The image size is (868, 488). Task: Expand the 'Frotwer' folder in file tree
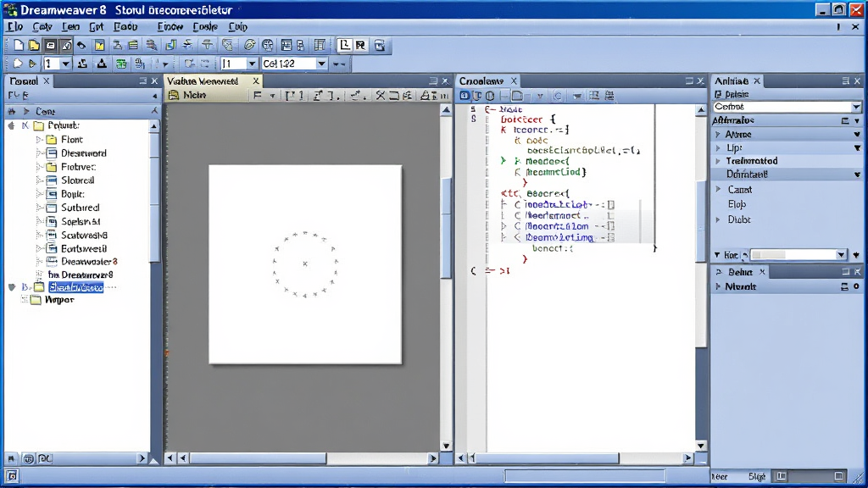(x=39, y=167)
